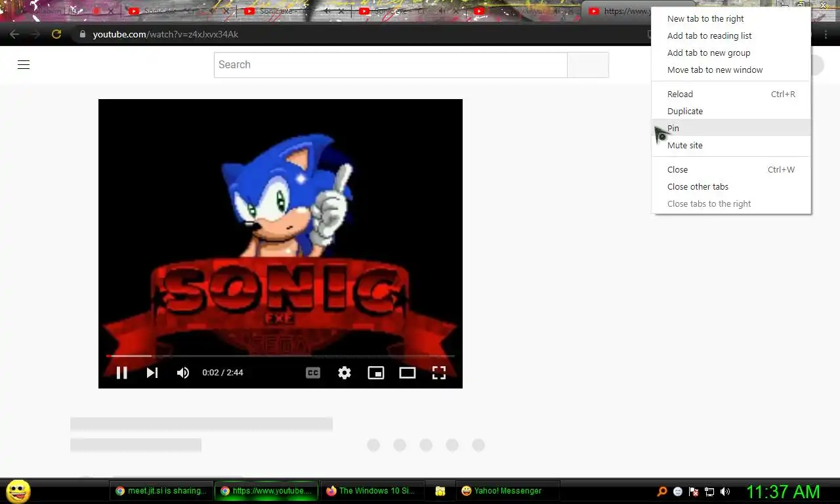
Task: Pin this tab from the context menu
Action: tap(731, 128)
